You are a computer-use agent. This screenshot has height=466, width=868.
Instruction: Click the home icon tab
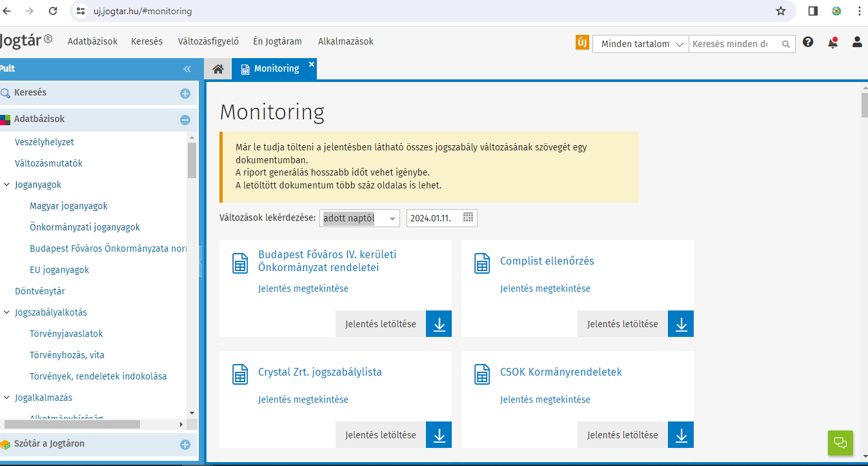pos(218,69)
